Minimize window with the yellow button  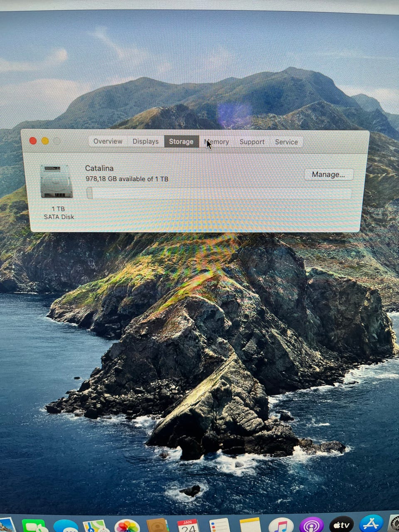pos(45,141)
